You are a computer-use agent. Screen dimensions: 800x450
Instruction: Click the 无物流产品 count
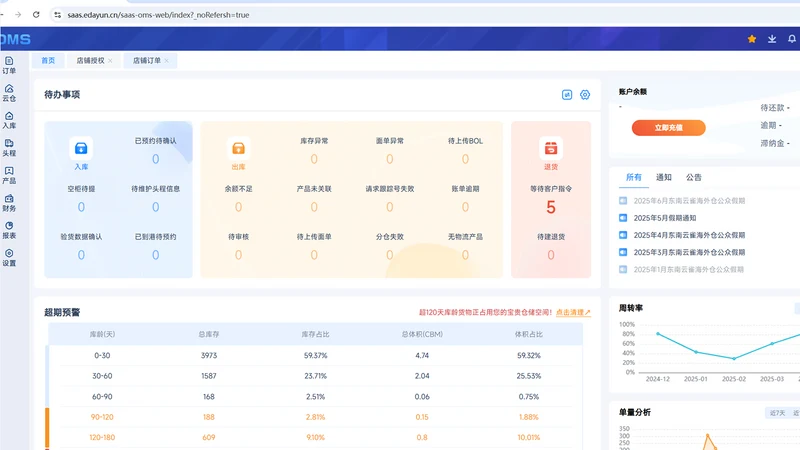click(465, 255)
